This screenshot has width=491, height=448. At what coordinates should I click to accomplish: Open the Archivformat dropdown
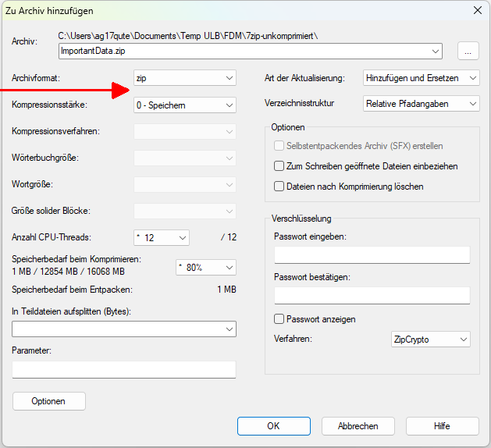[x=184, y=78]
